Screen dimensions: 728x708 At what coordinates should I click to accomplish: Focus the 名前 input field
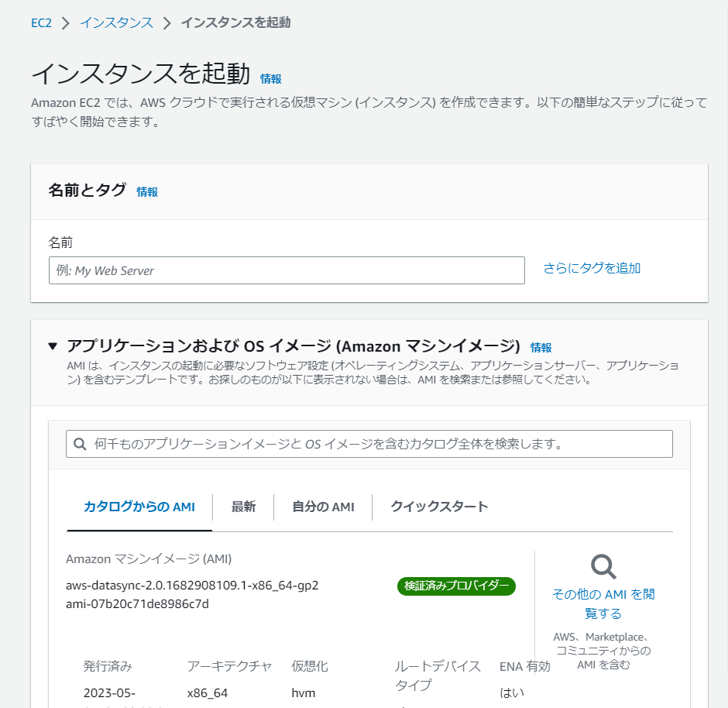[287, 270]
